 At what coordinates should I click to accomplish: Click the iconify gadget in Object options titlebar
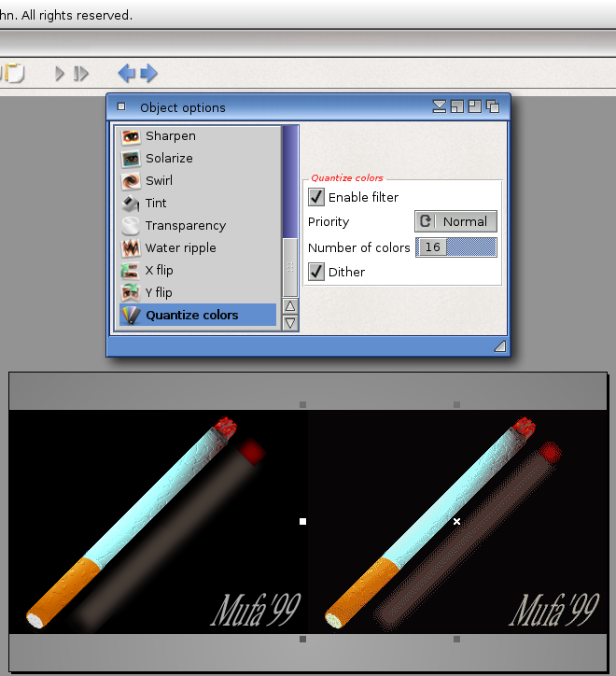point(440,106)
